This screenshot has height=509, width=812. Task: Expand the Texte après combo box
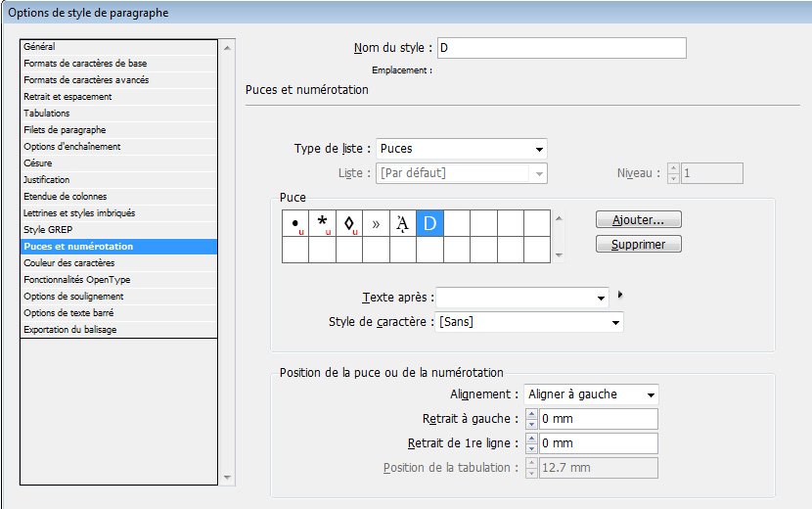pos(600,297)
